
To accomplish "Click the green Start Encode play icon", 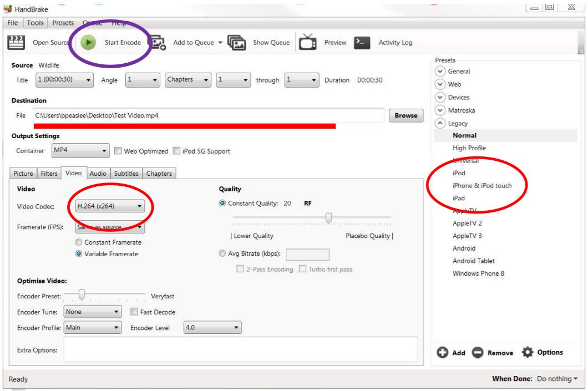I will coord(89,42).
